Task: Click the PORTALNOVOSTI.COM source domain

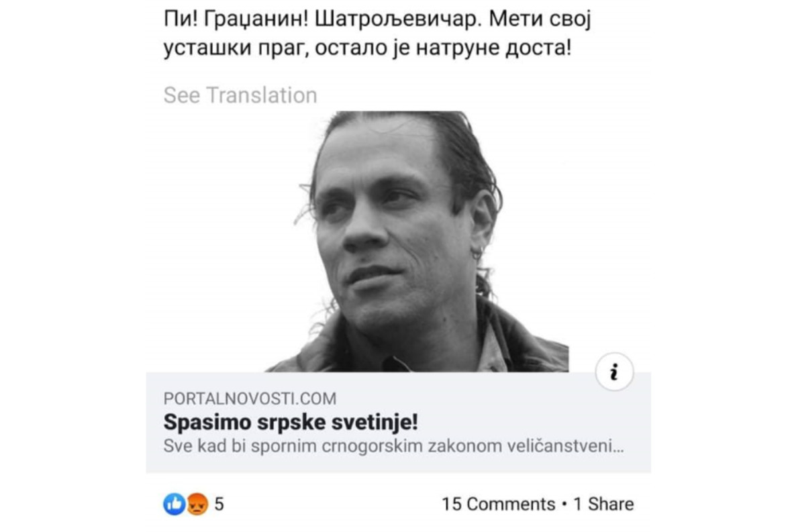Action: [x=250, y=399]
